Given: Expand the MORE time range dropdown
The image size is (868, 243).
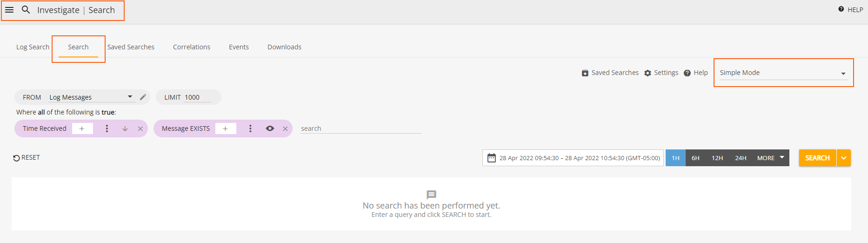Looking at the screenshot, I should [x=771, y=158].
